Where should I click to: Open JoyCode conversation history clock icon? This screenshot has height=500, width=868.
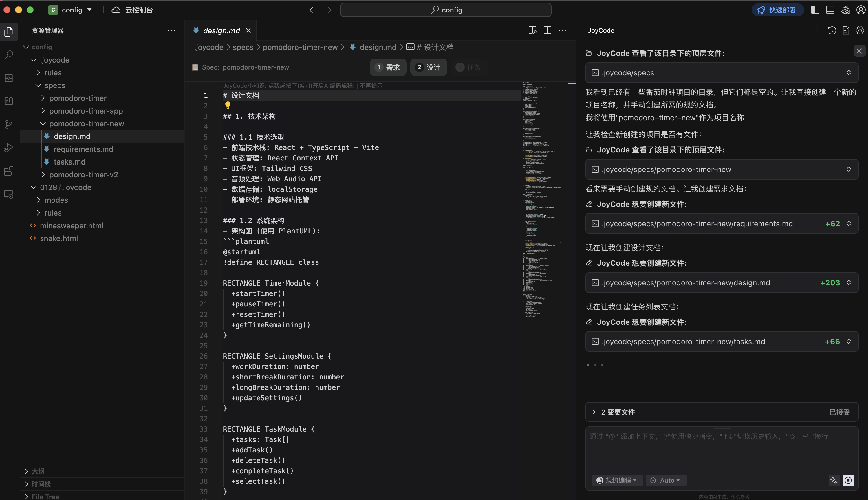(832, 30)
